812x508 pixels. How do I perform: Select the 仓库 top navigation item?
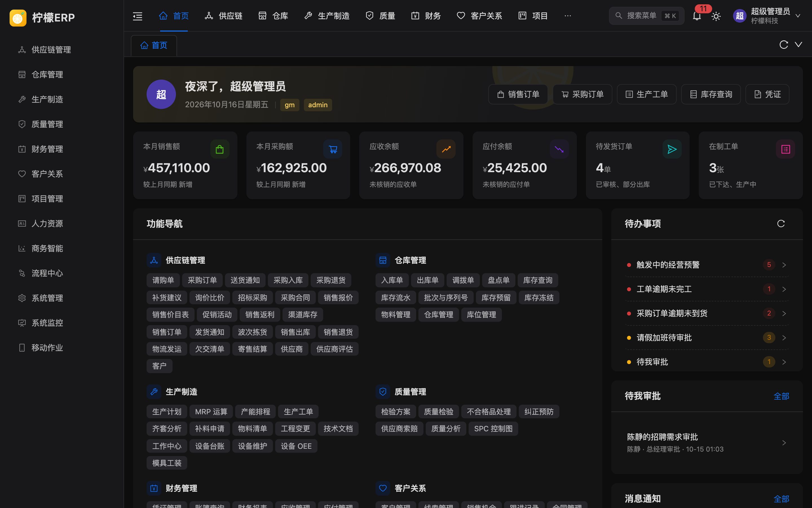pos(273,16)
